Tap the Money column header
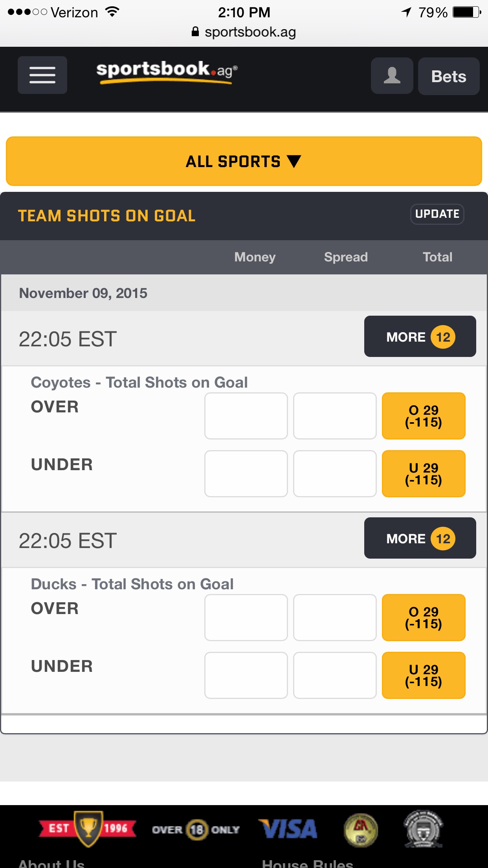Viewport: 488px width, 868px height. pyautogui.click(x=255, y=257)
